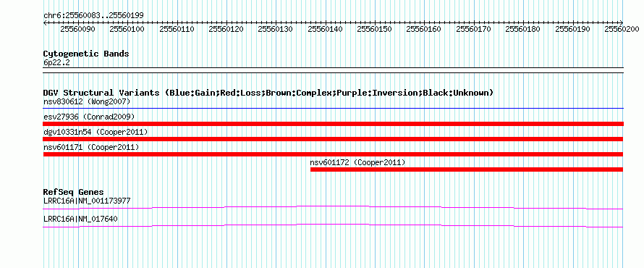Select the Cytogenetic Bands track title
The image size is (644, 268).
pos(86,54)
